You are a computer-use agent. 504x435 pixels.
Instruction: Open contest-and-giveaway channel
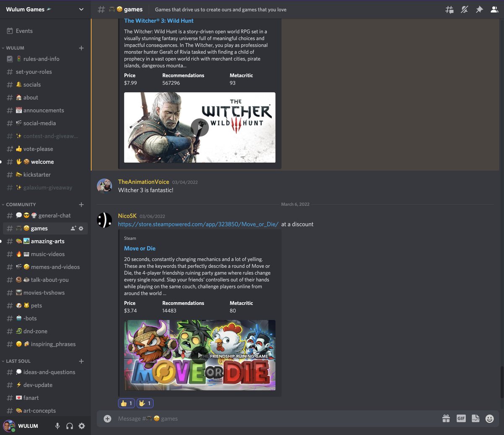(45, 136)
